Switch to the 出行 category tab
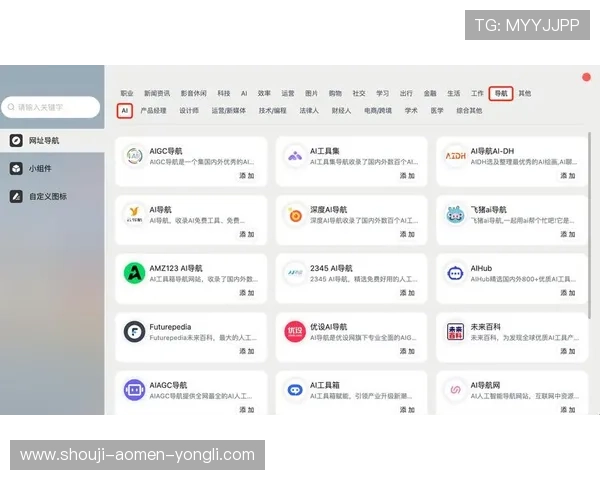 (x=406, y=93)
